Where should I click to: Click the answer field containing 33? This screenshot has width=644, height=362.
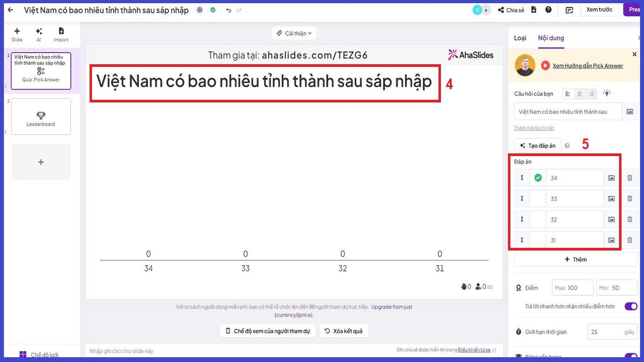pyautogui.click(x=575, y=198)
